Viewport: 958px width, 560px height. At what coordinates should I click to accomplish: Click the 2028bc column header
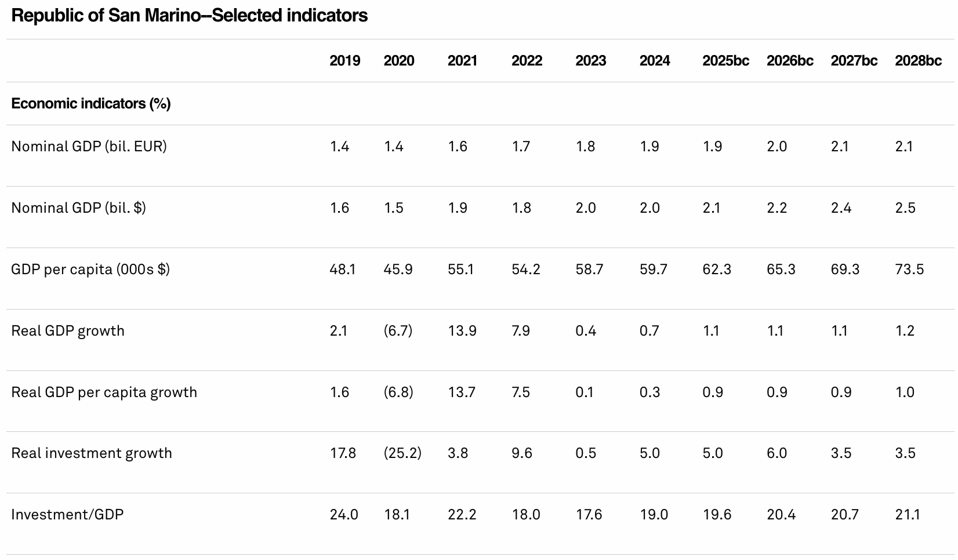(918, 61)
